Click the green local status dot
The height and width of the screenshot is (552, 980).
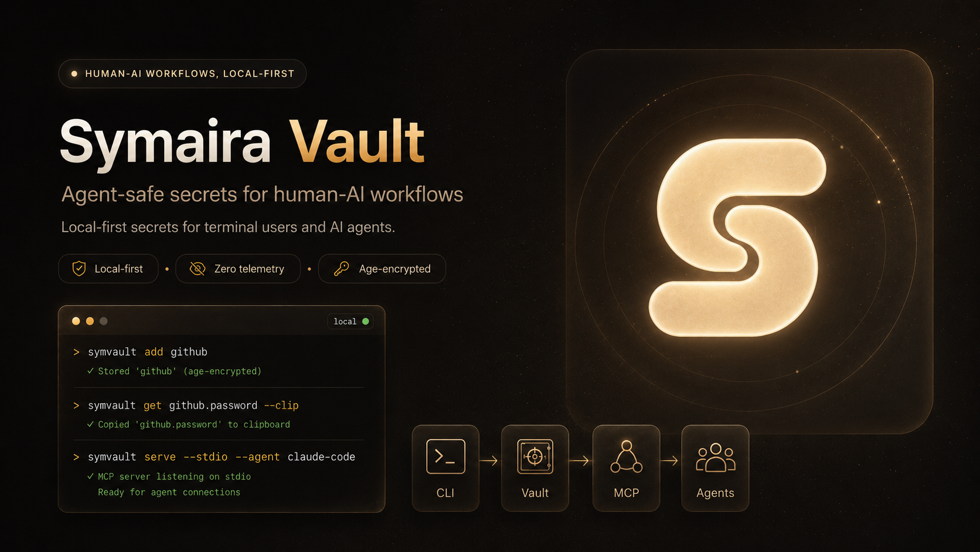[366, 321]
